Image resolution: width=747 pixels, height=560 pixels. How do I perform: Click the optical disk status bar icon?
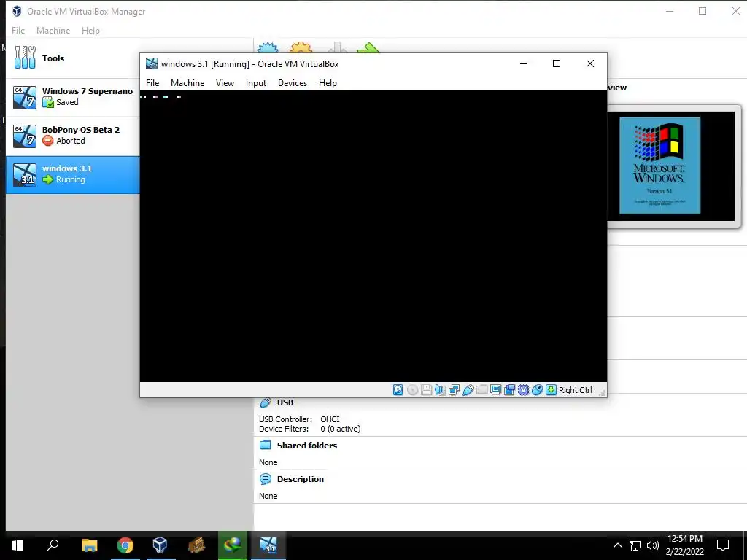click(413, 390)
